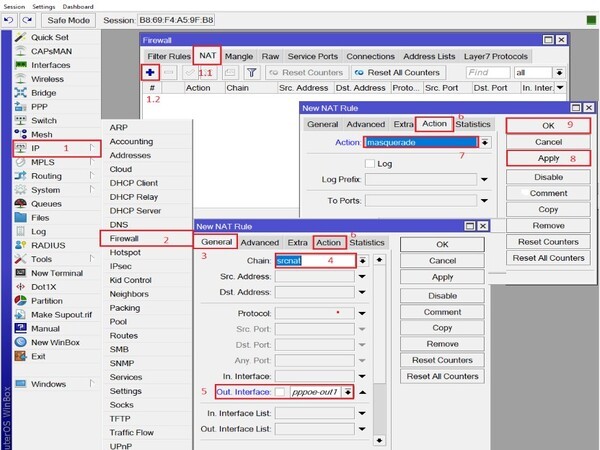The height and width of the screenshot is (450, 600).
Task: Click the RADIUS icon in the sidebar
Action: click(20, 245)
